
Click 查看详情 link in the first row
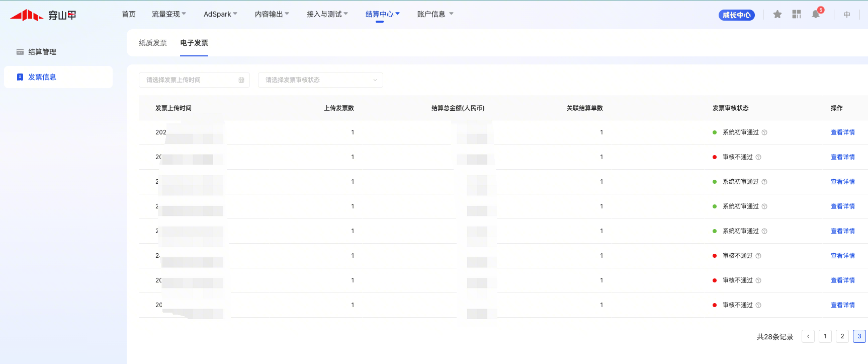coord(842,132)
